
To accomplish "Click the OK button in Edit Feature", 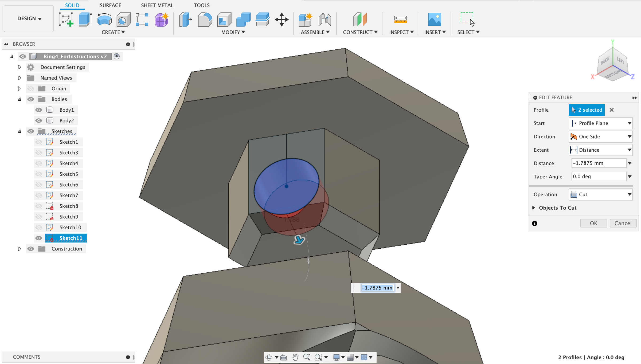I will pyautogui.click(x=593, y=223).
